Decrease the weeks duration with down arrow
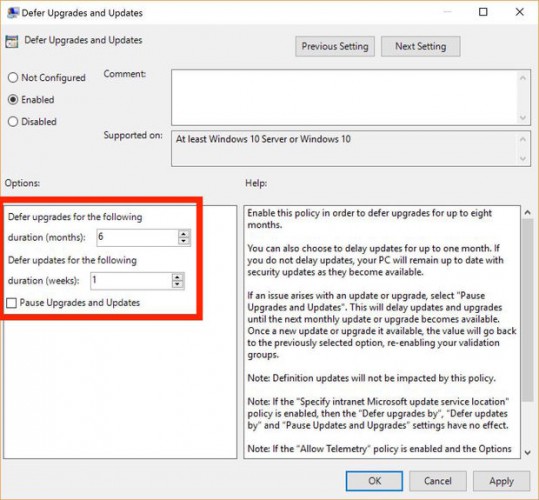Screen dimensions: 539x500 [x=177, y=285]
